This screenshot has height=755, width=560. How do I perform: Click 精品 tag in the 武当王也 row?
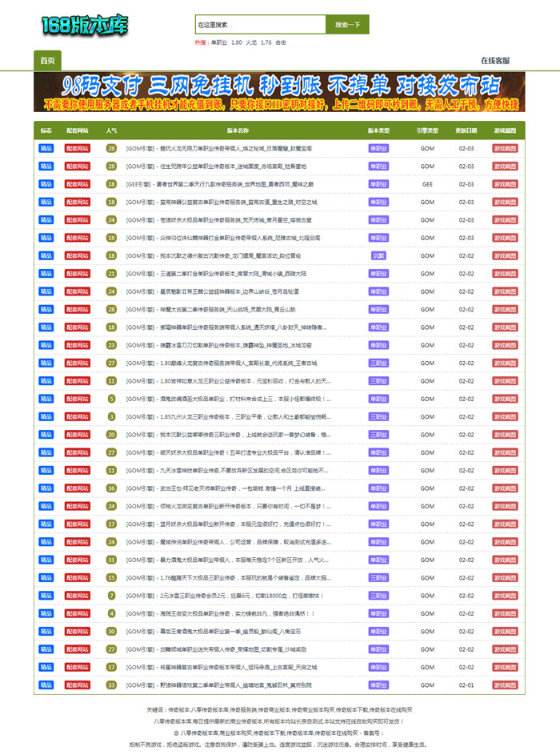pos(46,488)
